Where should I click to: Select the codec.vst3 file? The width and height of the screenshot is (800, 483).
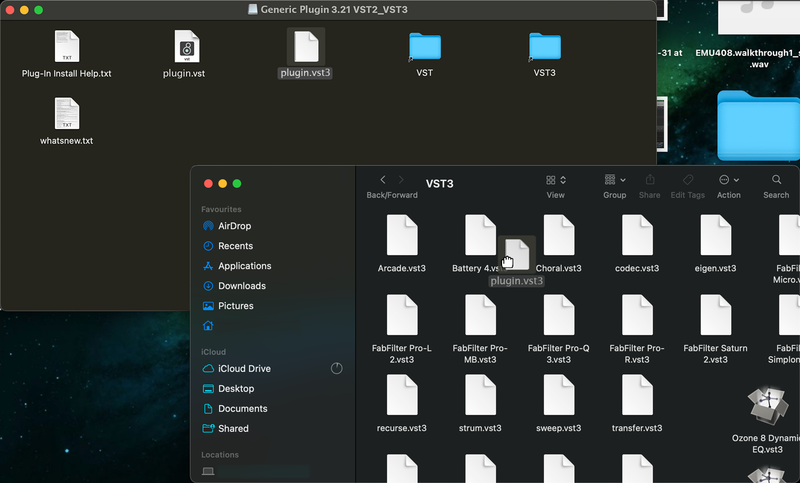[x=637, y=236]
